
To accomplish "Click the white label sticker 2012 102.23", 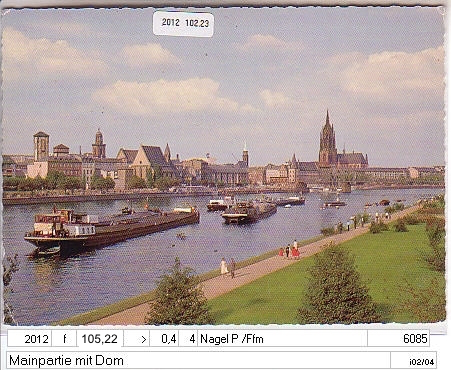I will tap(183, 23).
